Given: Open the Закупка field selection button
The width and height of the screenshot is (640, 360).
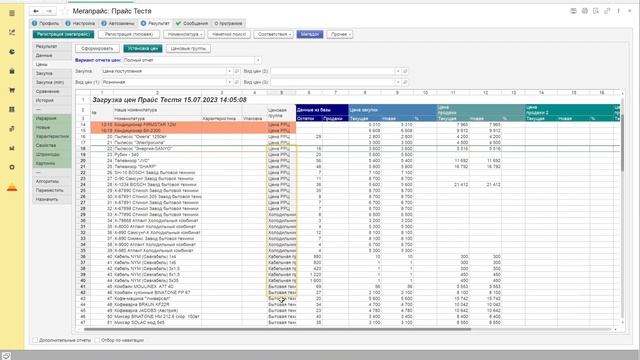Looking at the screenshot, I should [236, 71].
